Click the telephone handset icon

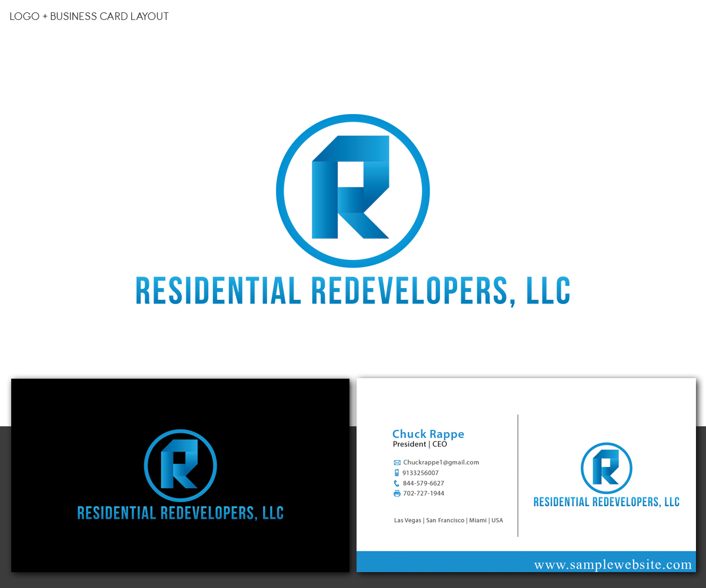397,483
